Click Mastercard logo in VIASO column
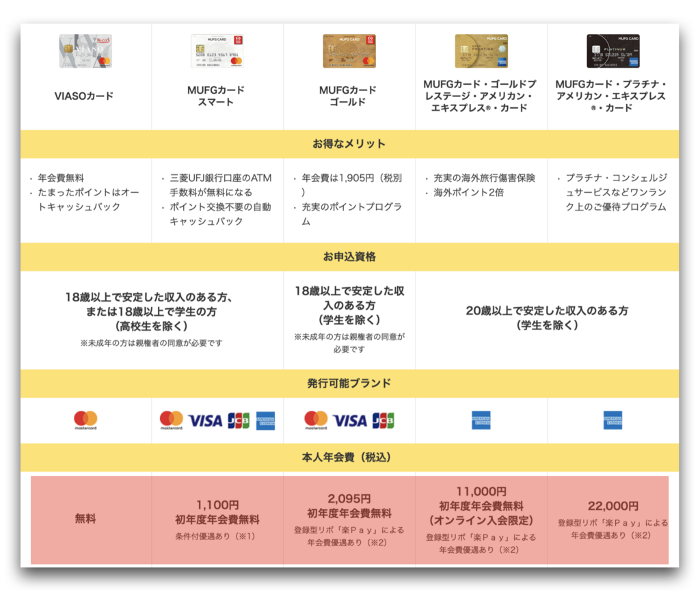 [85, 420]
